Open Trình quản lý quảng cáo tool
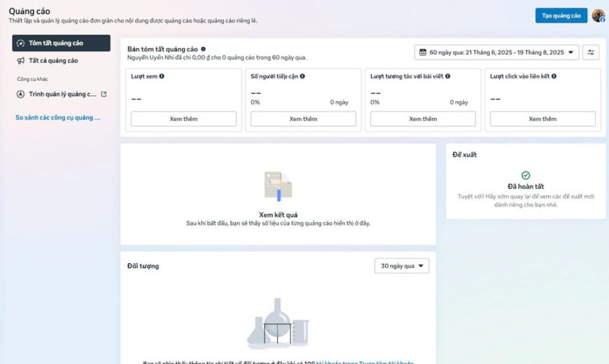Image resolution: width=609 pixels, height=364 pixels. point(62,94)
